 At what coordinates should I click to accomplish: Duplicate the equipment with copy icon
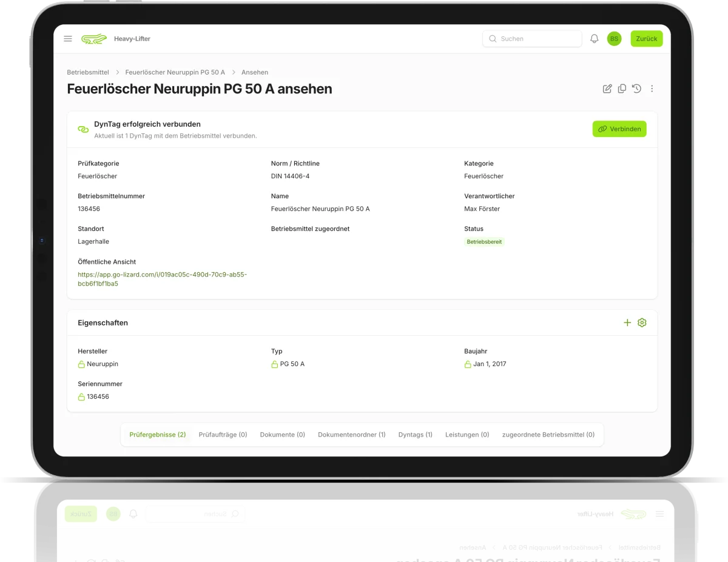[622, 89]
